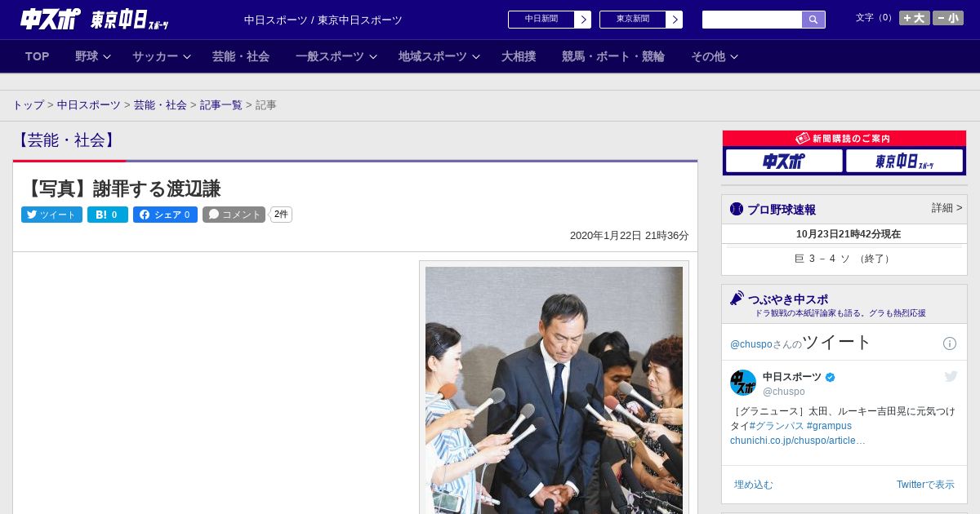Screen dimensions: 980x514
Task: Click the search magnifier icon button
Action: [813, 20]
